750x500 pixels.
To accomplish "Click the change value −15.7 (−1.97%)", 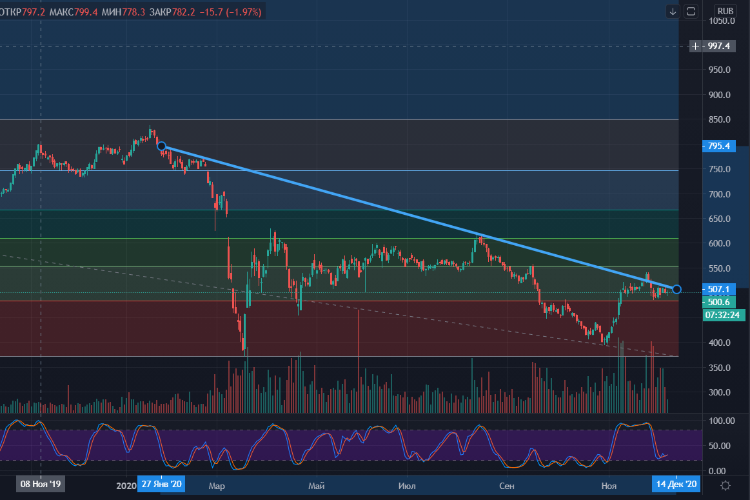I will click(231, 12).
